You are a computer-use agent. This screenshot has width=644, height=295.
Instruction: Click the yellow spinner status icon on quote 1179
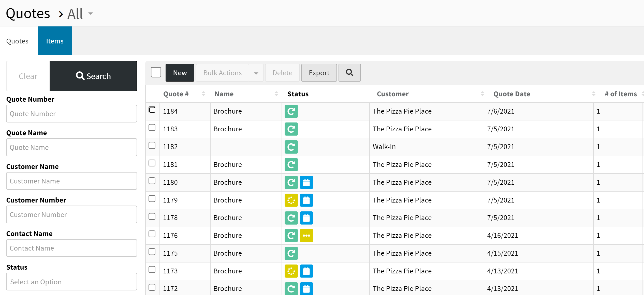[291, 200]
